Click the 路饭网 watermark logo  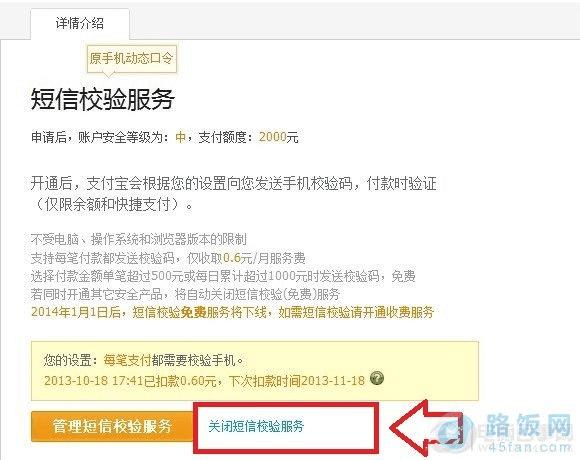point(528,425)
